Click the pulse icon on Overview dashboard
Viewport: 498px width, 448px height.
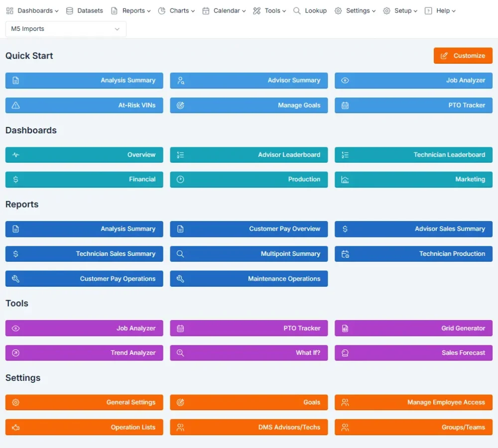16,155
